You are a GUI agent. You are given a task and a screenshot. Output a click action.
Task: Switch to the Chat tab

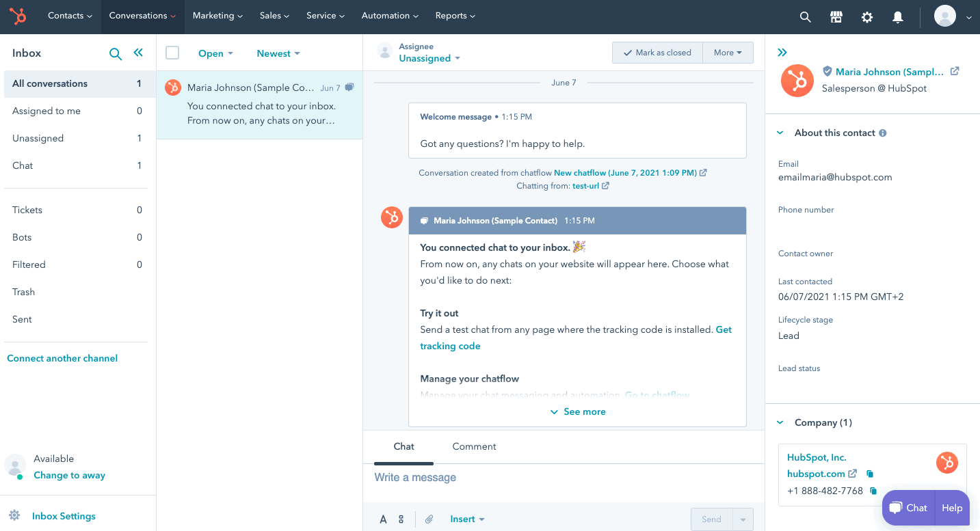403,447
